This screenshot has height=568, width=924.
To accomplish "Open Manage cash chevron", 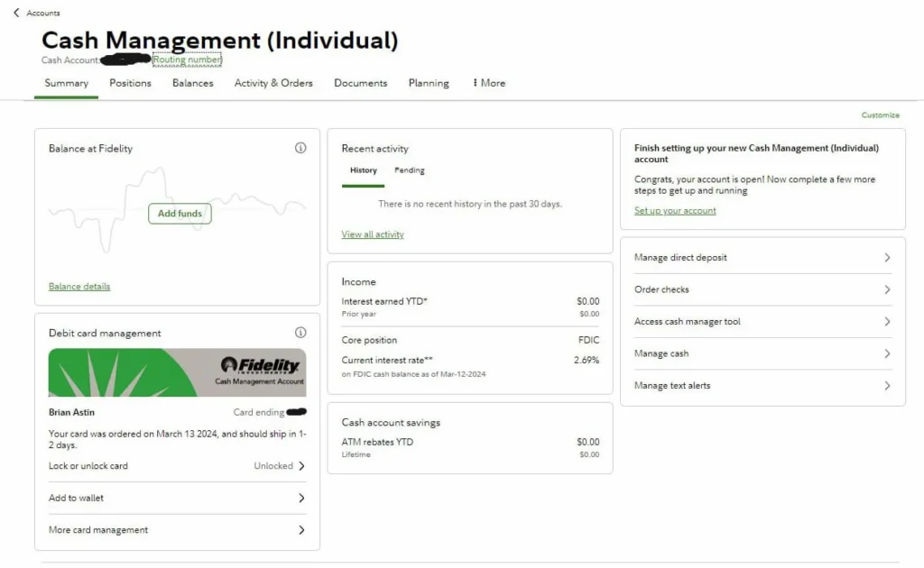I will coord(887,353).
